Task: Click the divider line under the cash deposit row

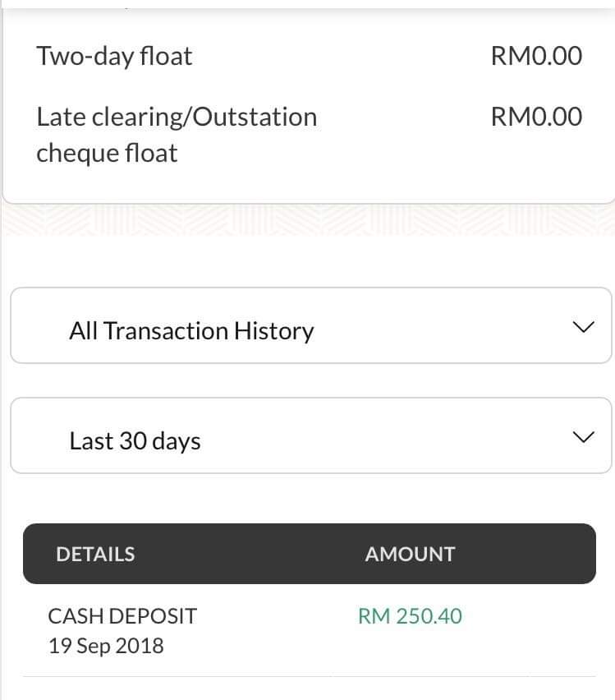Action: pyautogui.click(x=309, y=676)
